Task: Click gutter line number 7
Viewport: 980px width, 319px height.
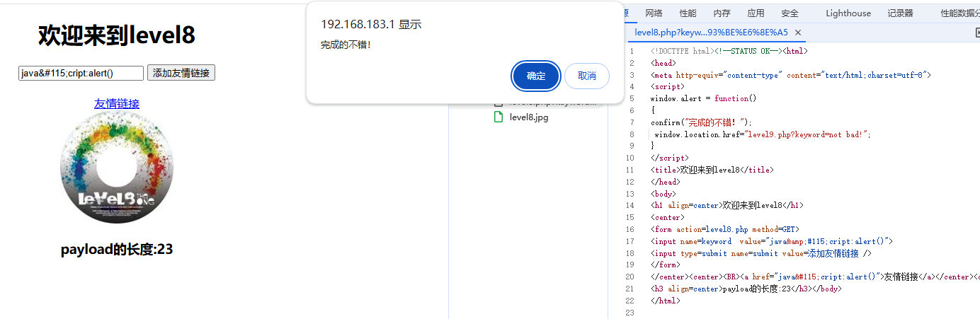Action: point(630,122)
